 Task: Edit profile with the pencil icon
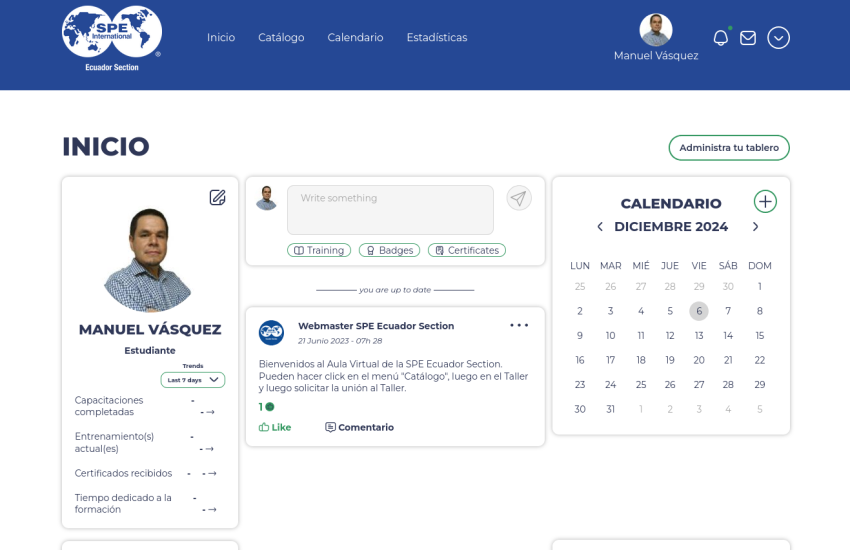(217, 197)
